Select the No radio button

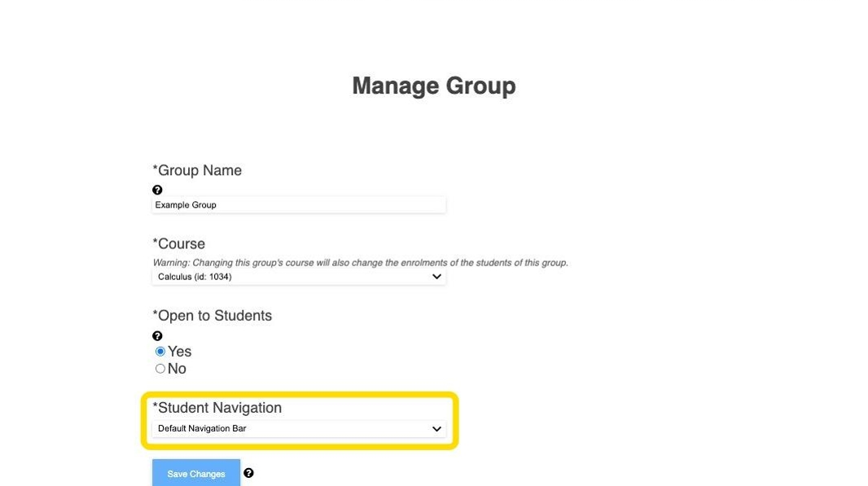[160, 369]
